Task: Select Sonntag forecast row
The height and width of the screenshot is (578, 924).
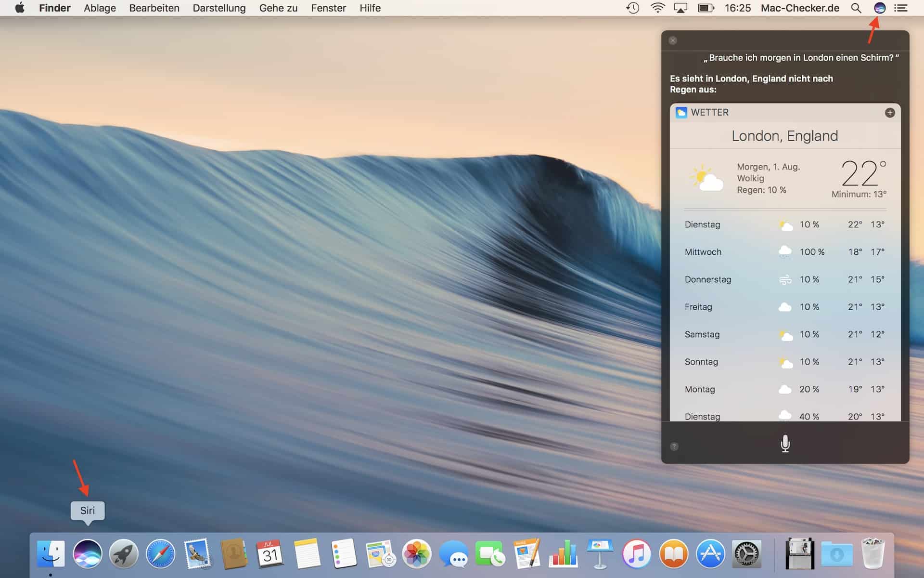Action: (x=785, y=362)
